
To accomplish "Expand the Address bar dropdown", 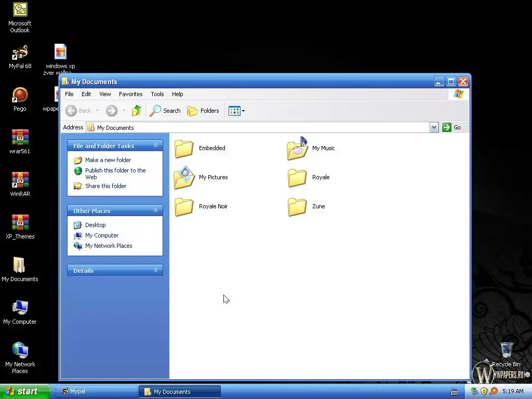I will pyautogui.click(x=434, y=128).
